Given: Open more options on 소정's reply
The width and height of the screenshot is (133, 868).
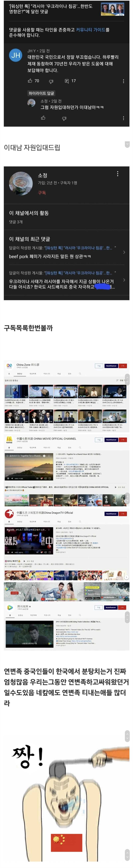Looking at the screenshot, I should coord(123,118).
